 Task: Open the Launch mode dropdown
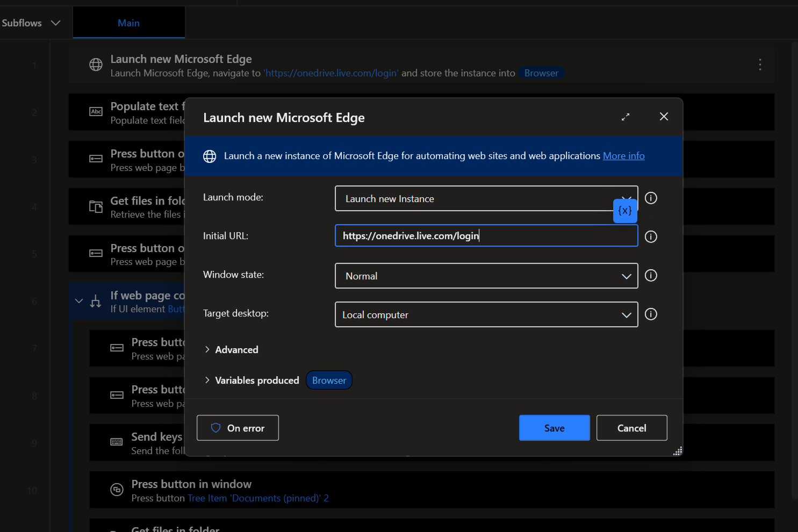tap(486, 198)
